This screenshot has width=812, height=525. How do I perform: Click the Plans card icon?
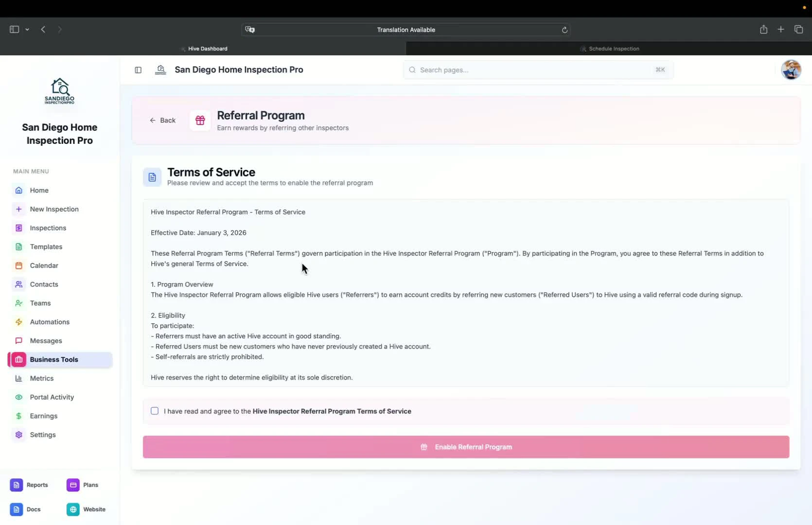tap(73, 485)
